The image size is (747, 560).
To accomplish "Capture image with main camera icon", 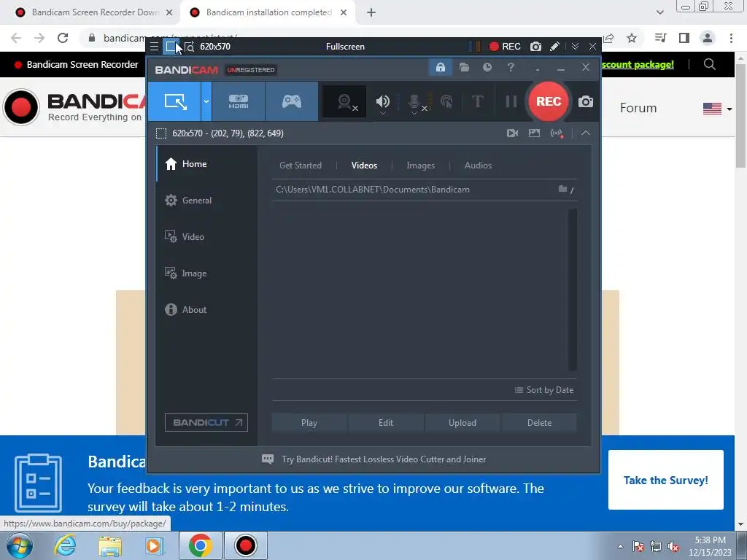I will [586, 101].
